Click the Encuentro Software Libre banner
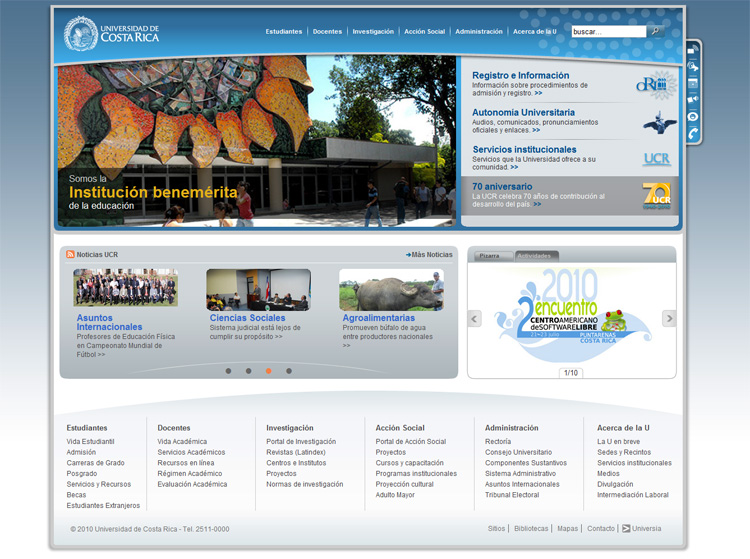750x559 pixels. click(572, 313)
